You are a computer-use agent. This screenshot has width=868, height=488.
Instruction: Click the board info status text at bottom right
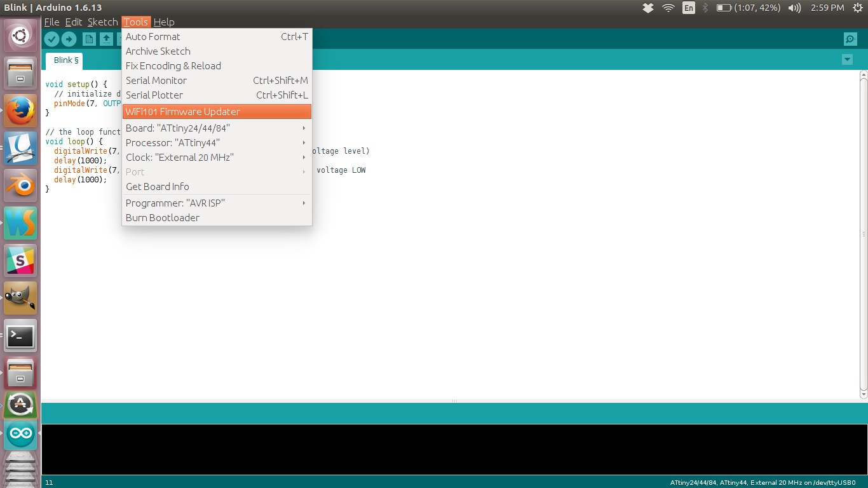click(x=763, y=482)
